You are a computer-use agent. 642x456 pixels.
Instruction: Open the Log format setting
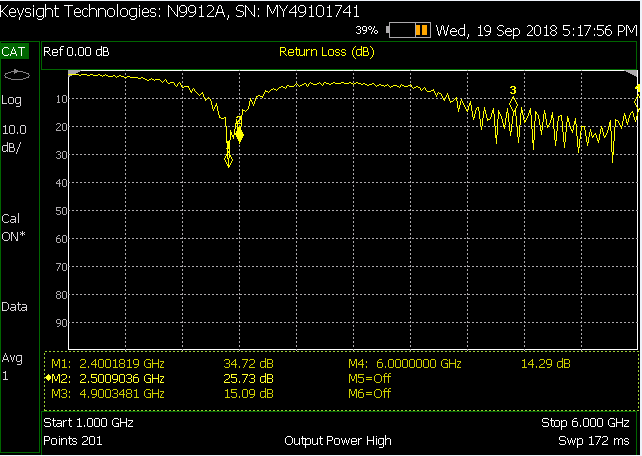[12, 100]
